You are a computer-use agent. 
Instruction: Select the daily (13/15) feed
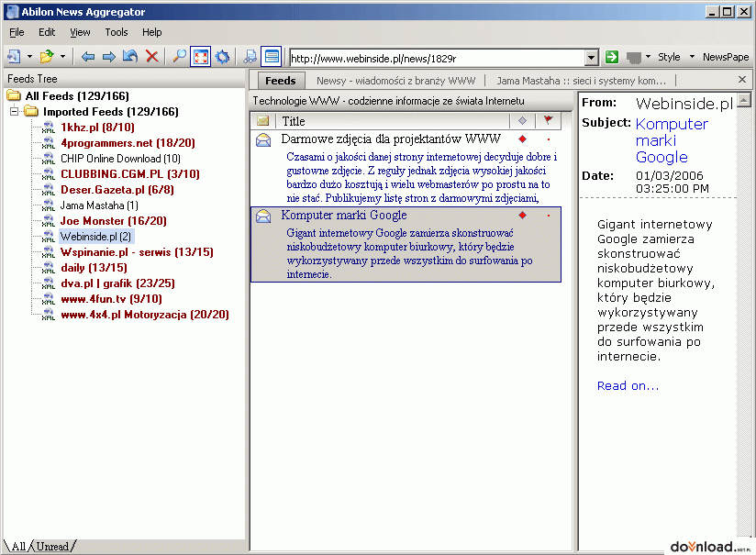click(x=94, y=268)
